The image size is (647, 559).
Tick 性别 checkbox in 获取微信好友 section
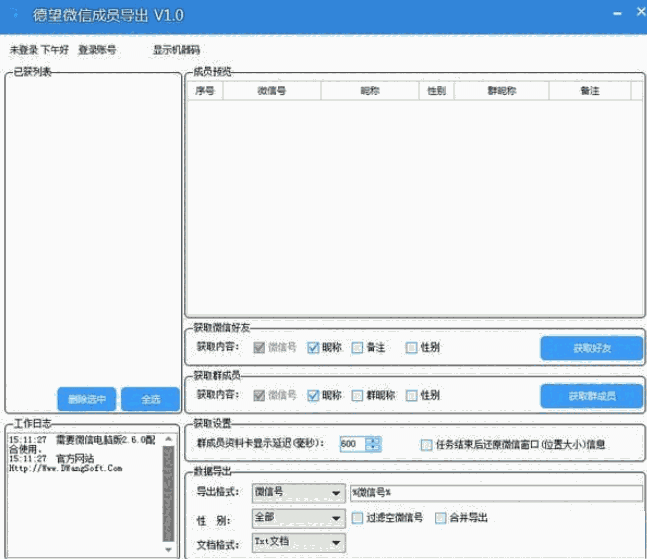[x=411, y=348]
